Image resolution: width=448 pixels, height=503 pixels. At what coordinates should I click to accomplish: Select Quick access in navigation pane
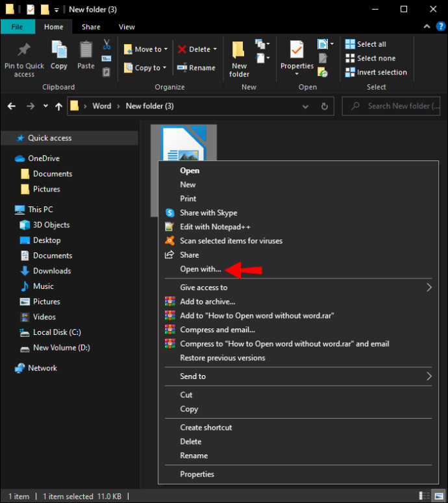click(x=69, y=138)
